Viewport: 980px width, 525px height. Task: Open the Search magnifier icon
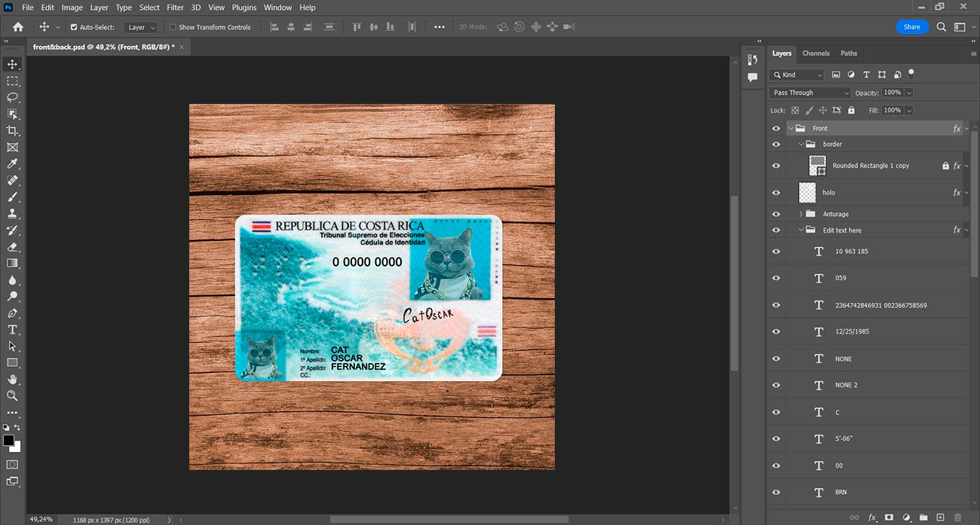[942, 27]
